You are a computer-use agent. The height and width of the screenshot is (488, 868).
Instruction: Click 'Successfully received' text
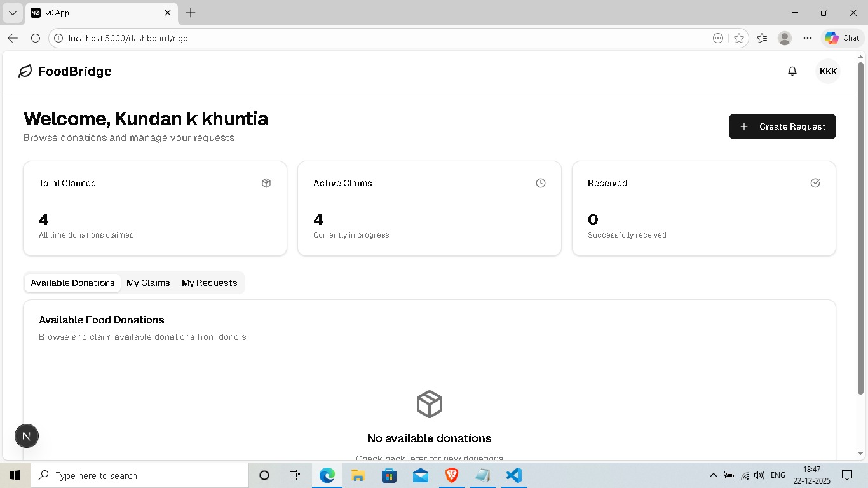click(627, 235)
